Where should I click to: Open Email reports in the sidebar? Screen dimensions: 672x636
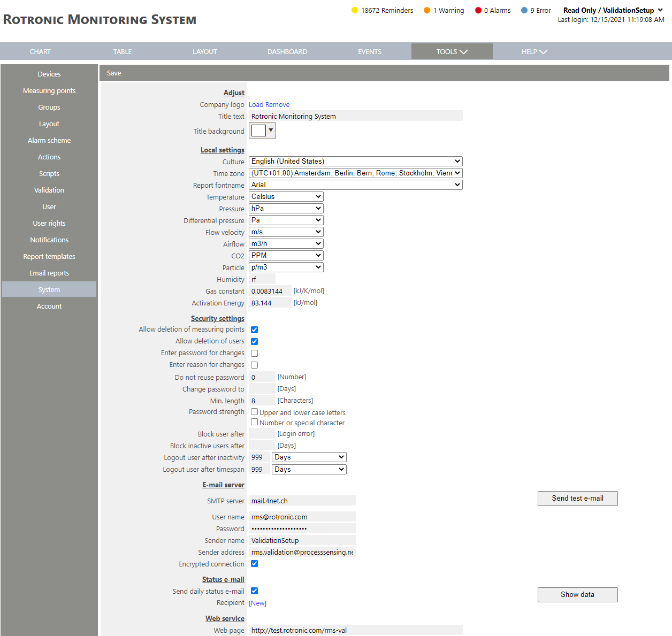(49, 273)
